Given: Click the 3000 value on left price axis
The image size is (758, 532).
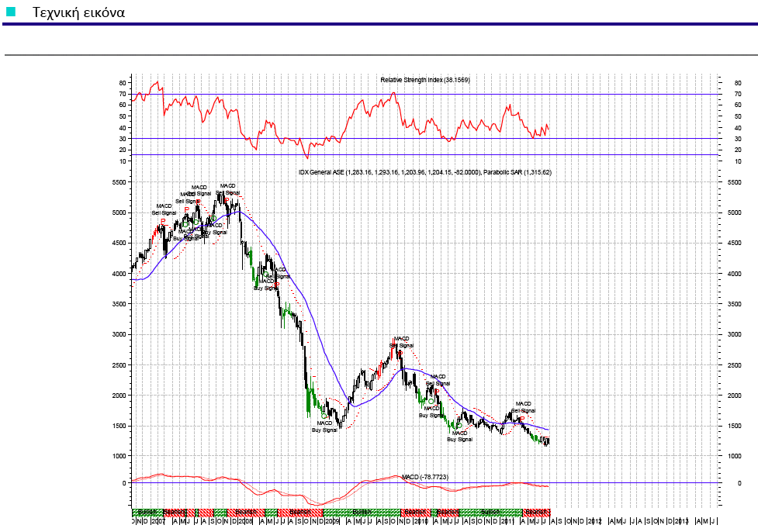Looking at the screenshot, I should tap(119, 334).
